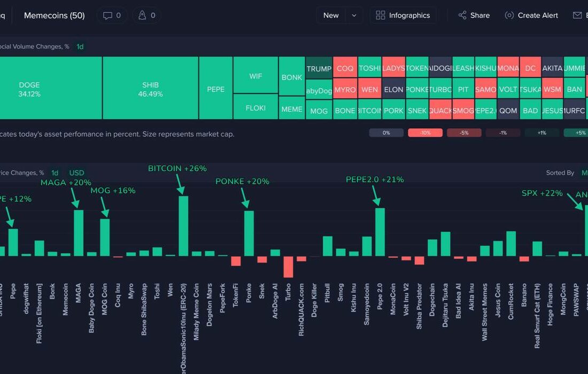Select the SNEK cell in the treemap

(417, 110)
